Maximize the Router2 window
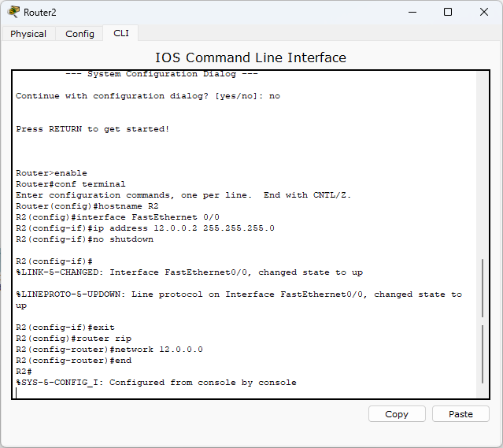The height and width of the screenshot is (448, 503). click(x=448, y=12)
